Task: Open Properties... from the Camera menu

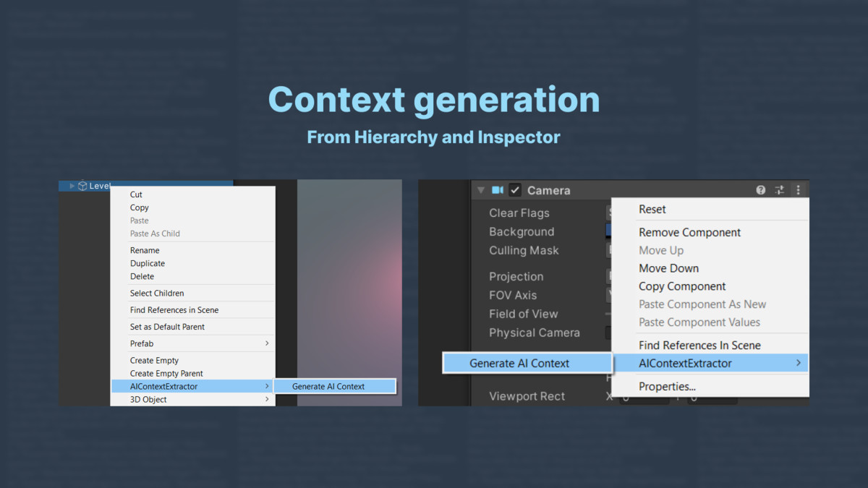Action: [710, 386]
